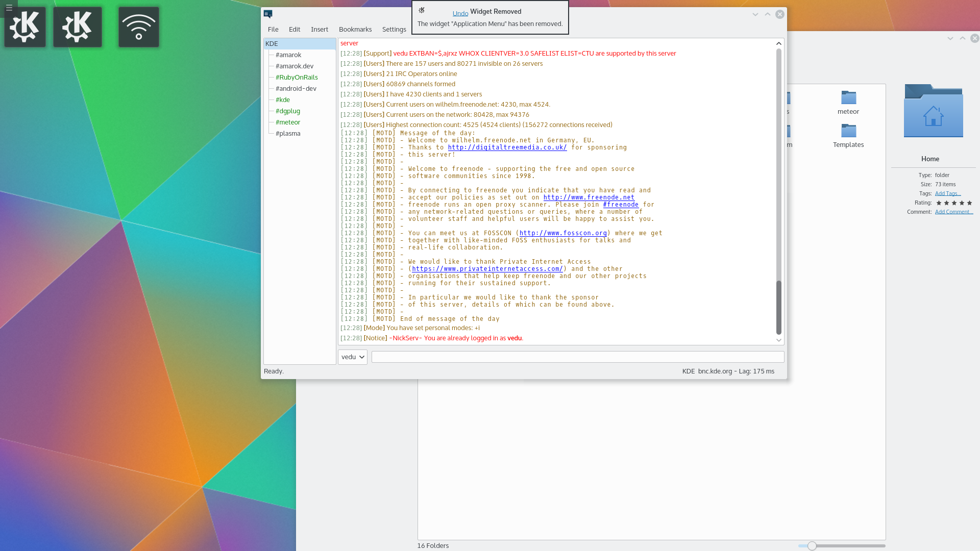Open the Insert menu
The image size is (980, 551).
[x=320, y=30]
